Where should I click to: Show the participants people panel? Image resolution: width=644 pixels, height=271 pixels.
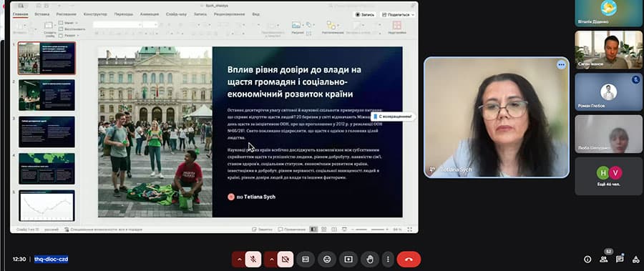(603, 259)
